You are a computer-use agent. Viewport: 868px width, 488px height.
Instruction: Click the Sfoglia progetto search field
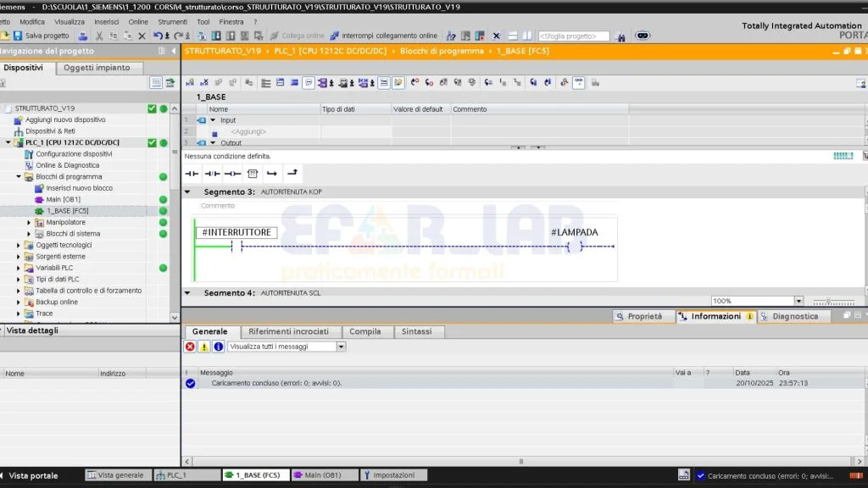click(x=573, y=36)
